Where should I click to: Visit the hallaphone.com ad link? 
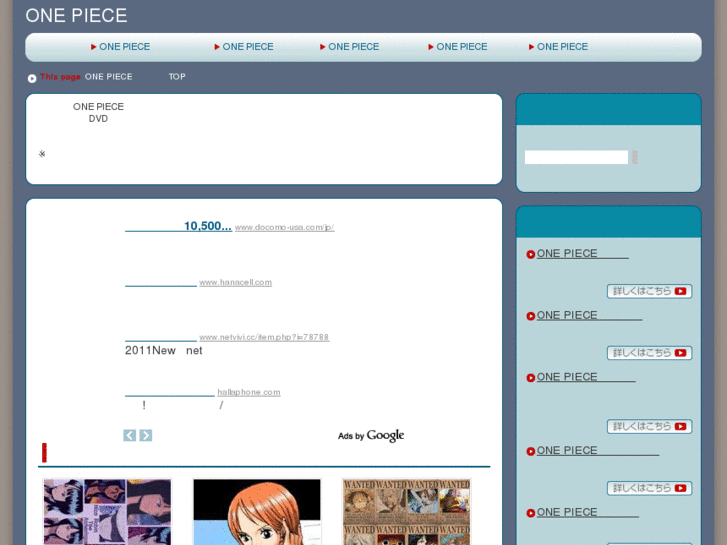coord(249,392)
